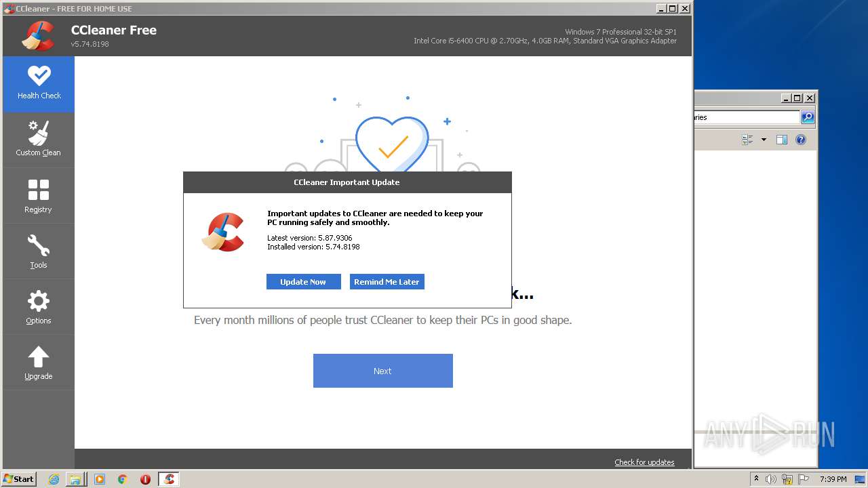Open Windows Explorer from the taskbar
The width and height of the screenshot is (868, 488).
pos(75,479)
